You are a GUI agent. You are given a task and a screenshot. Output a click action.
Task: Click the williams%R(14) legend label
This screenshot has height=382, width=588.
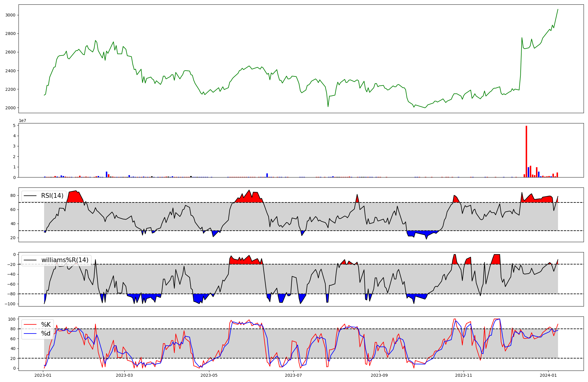tap(65, 260)
